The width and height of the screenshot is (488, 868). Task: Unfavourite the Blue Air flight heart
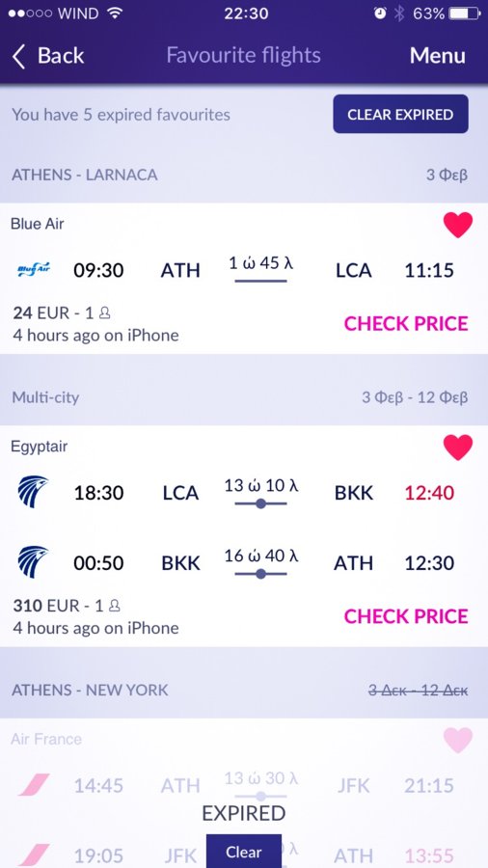[x=457, y=226]
